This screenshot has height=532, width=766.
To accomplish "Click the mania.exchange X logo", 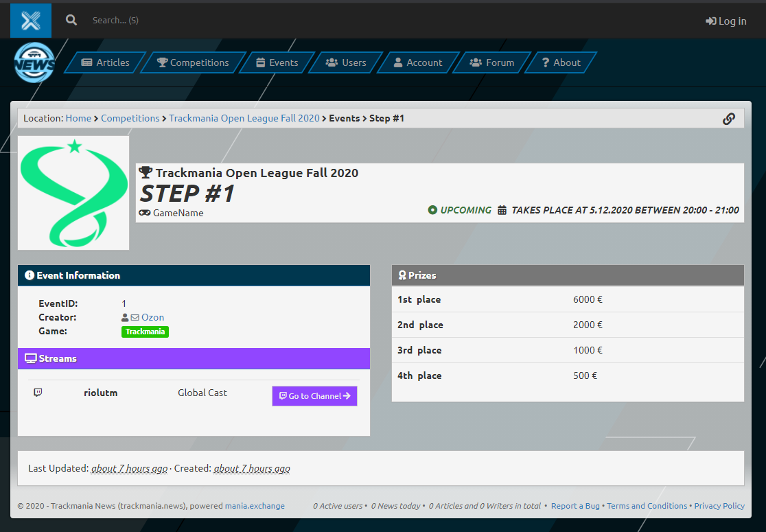I will tap(31, 21).
